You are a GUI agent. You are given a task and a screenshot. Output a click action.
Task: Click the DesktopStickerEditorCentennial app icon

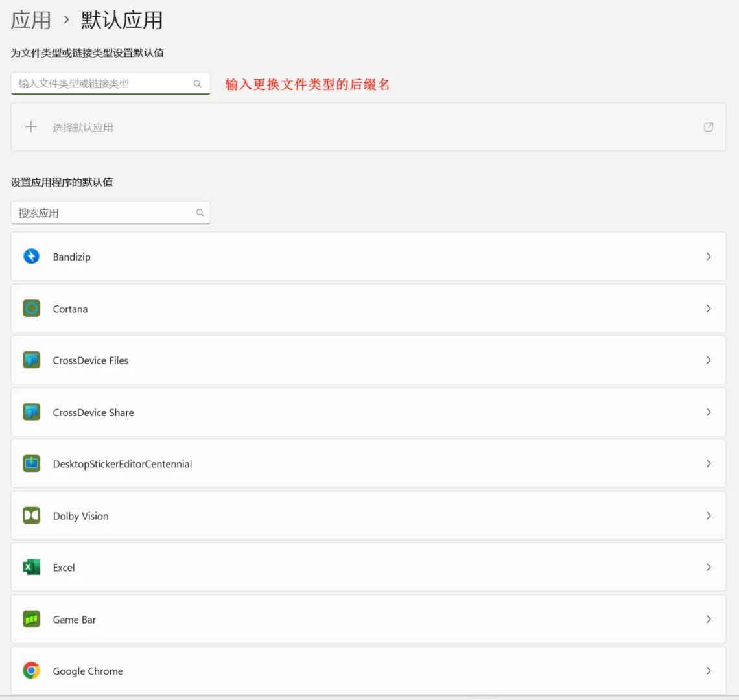31,463
